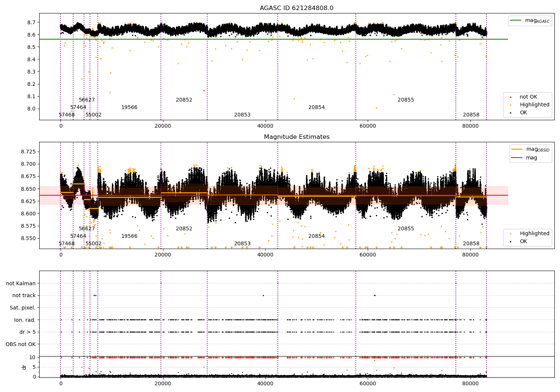Click the 'Sat. pixel.' axis label
The width and height of the screenshot is (560, 392).
click(x=23, y=308)
